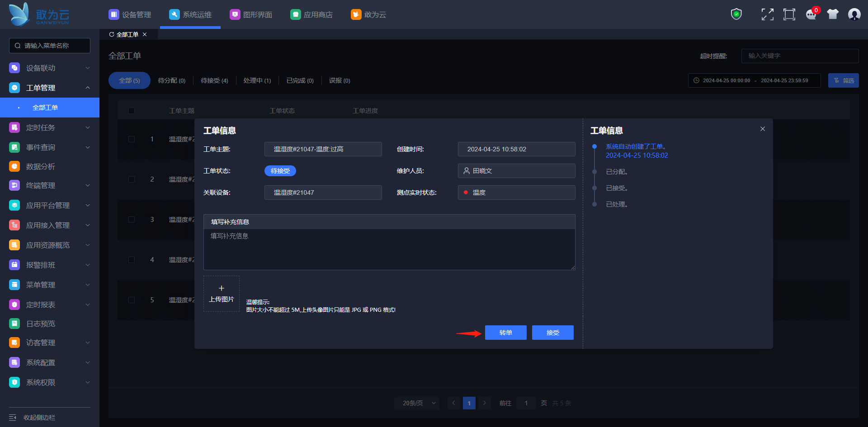Click the 填写补充信息 text area
The width and height of the screenshot is (868, 427).
389,249
